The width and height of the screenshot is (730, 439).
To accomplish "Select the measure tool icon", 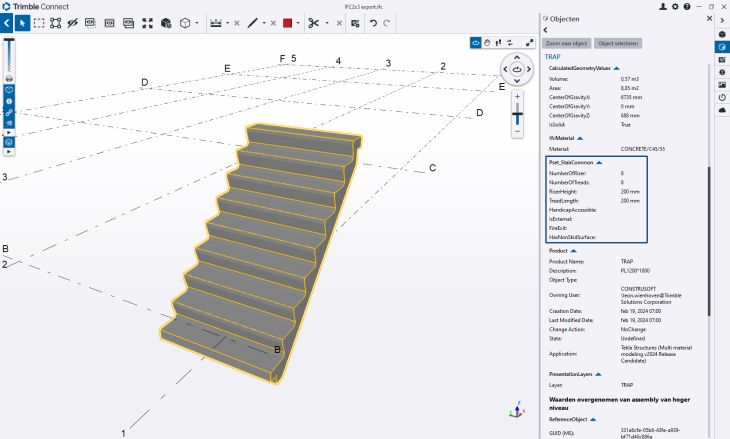I will [215, 22].
